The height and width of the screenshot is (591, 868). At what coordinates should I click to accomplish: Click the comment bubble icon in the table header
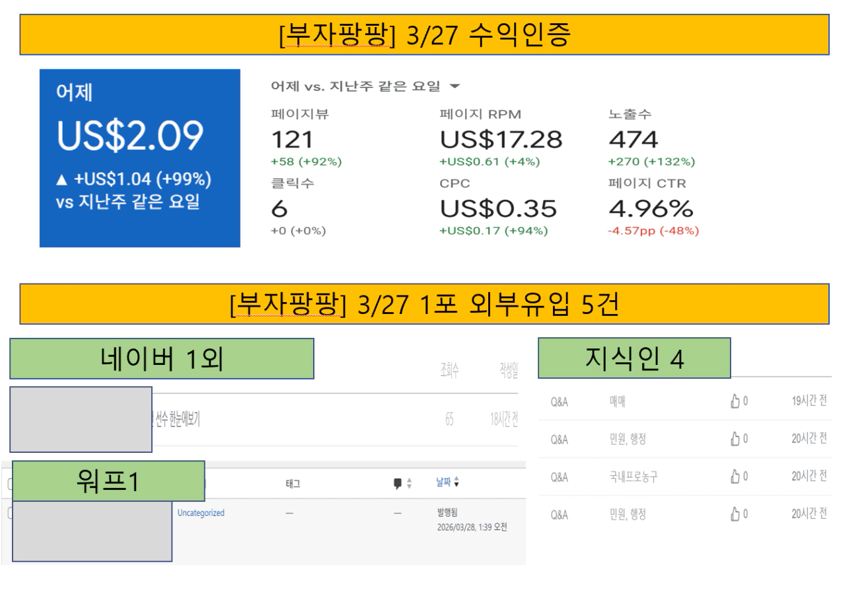point(398,484)
